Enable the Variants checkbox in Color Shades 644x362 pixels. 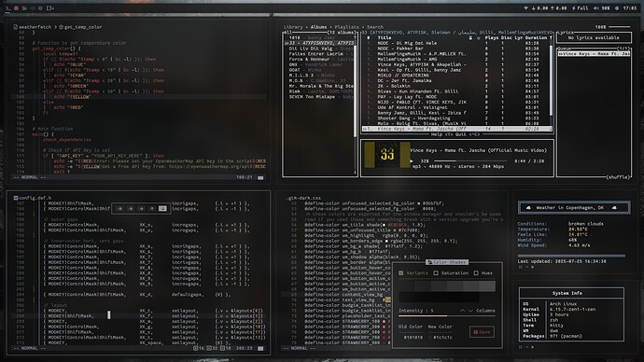(400, 273)
